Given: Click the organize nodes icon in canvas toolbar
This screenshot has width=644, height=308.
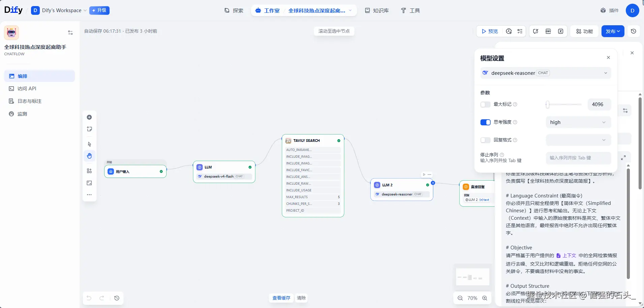Looking at the screenshot, I should point(89,171).
